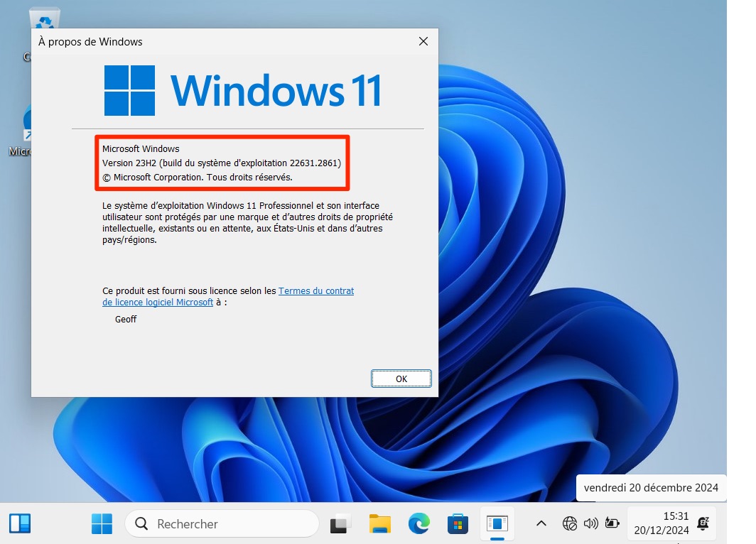Click the licensee name 'Geoff'
The width and height of the screenshot is (756, 544).
click(x=126, y=320)
